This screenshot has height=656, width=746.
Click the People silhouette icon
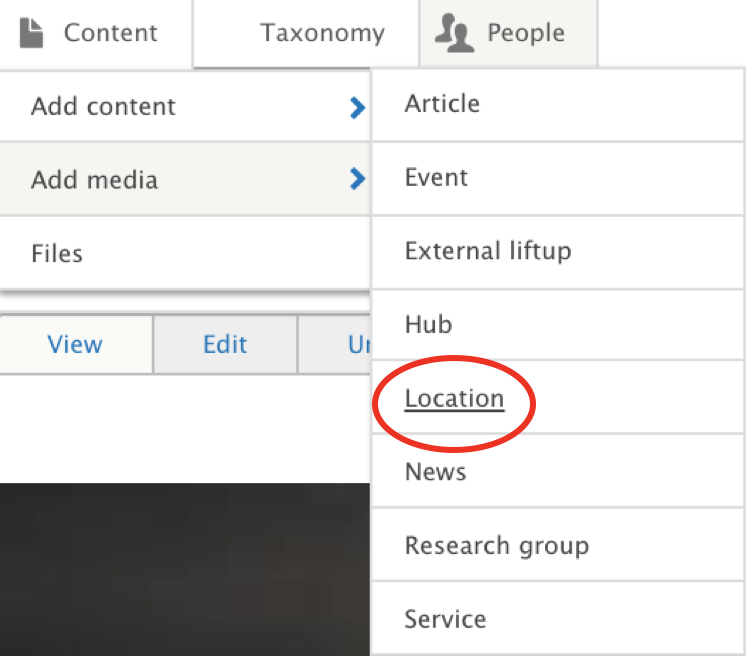tap(454, 33)
